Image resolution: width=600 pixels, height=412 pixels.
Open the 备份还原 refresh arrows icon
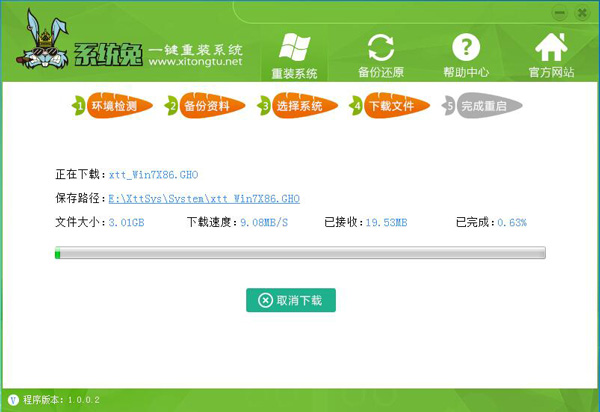381,47
